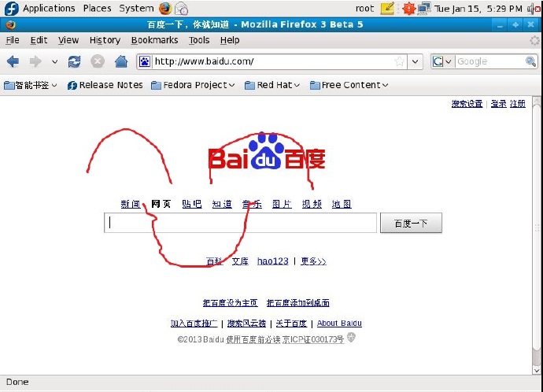Click the search magnifier icon
Screen dimensions: 543x392
click(x=530, y=61)
